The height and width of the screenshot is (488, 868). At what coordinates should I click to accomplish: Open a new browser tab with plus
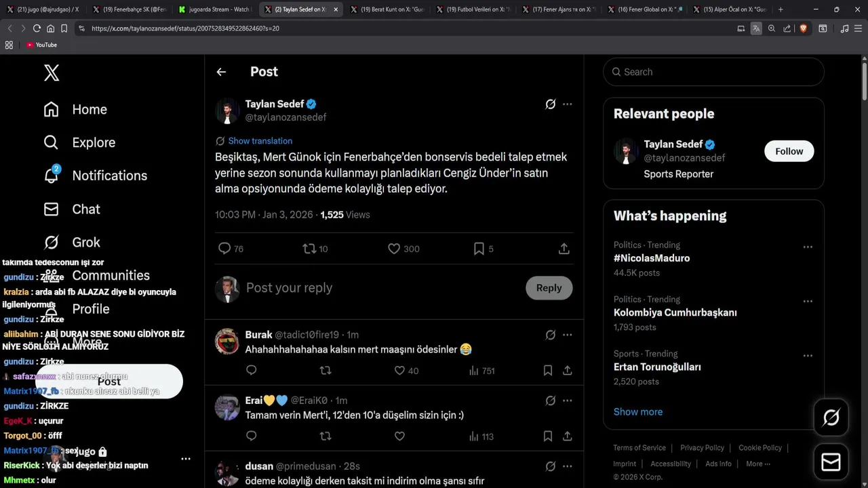pyautogui.click(x=781, y=9)
